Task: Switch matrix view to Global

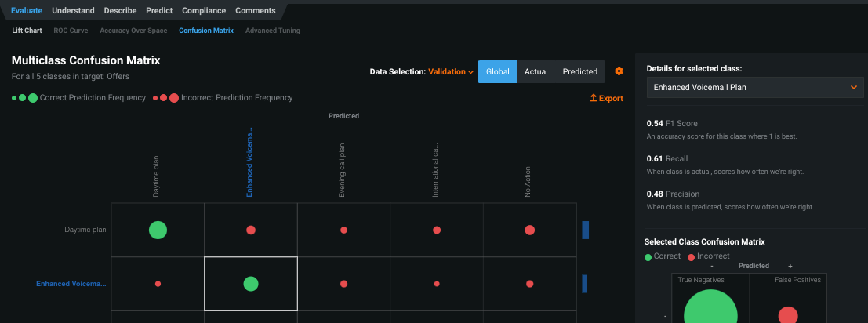Action: [497, 71]
